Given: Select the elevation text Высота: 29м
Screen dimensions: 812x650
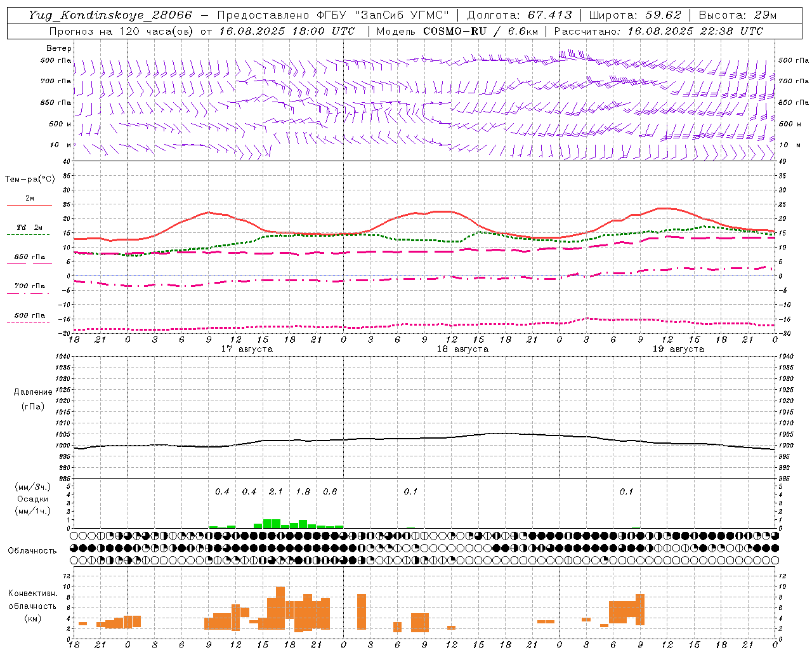Looking at the screenshot, I should [x=738, y=15].
